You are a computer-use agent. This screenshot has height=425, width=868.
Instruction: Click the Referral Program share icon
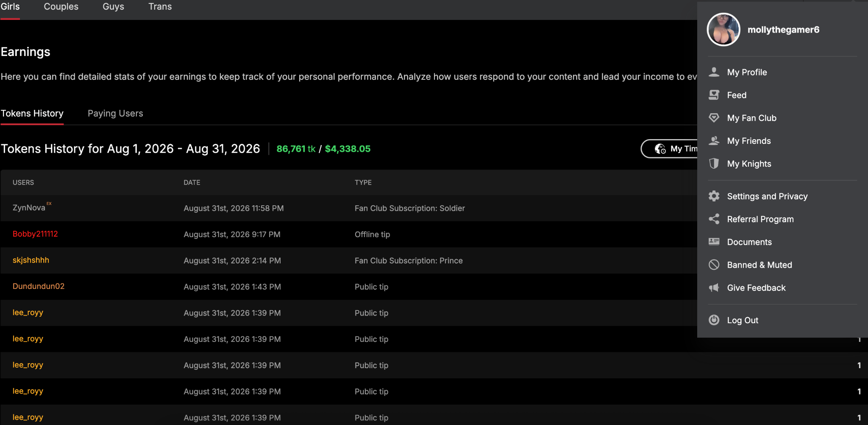pyautogui.click(x=714, y=219)
